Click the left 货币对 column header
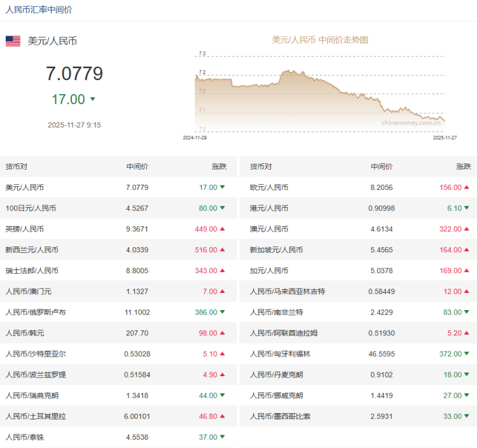 point(17,166)
